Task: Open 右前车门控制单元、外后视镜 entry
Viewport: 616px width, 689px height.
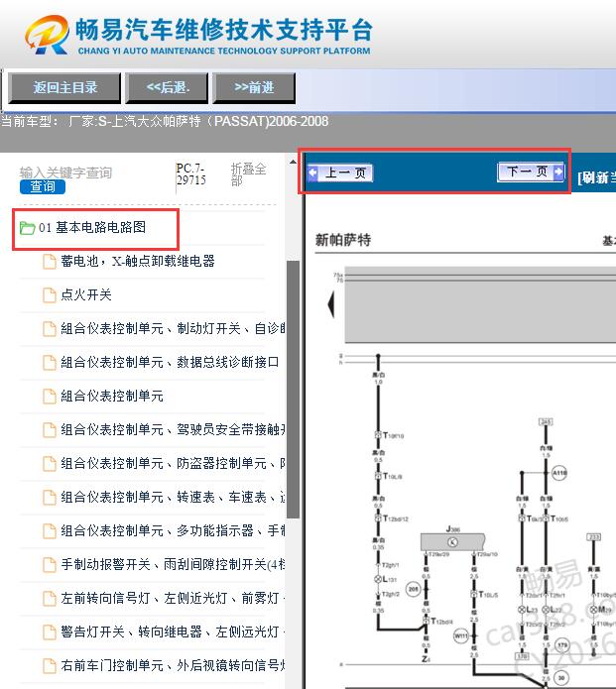Action: click(173, 665)
